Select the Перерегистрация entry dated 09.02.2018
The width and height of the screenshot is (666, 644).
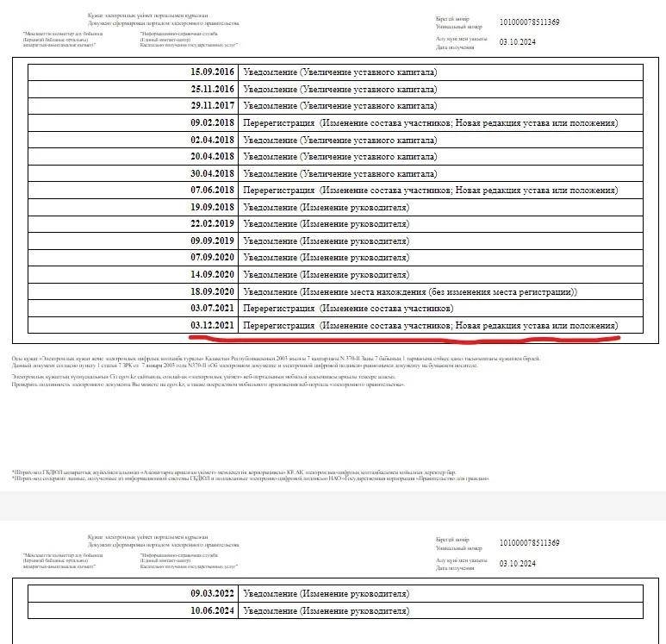[279, 122]
